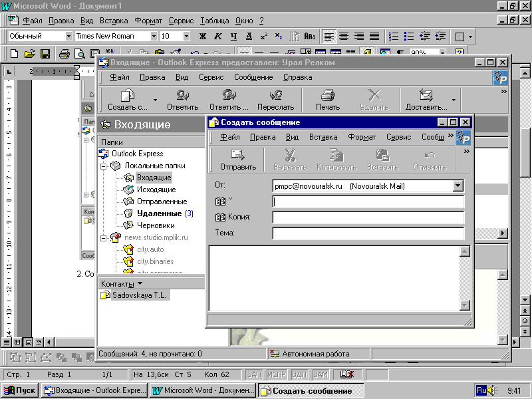Align text right in Word
532x399 pixels.
point(359,37)
